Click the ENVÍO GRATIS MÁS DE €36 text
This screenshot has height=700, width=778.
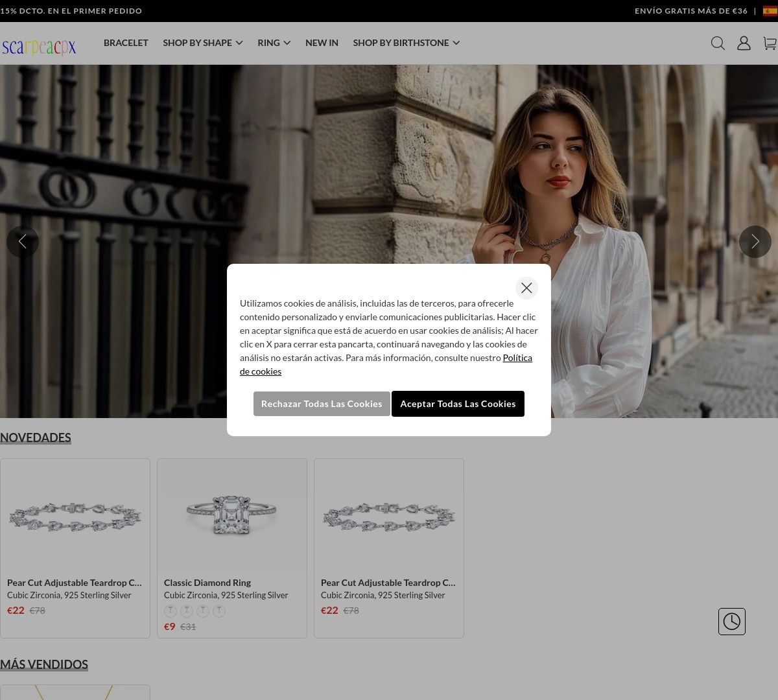(x=691, y=11)
